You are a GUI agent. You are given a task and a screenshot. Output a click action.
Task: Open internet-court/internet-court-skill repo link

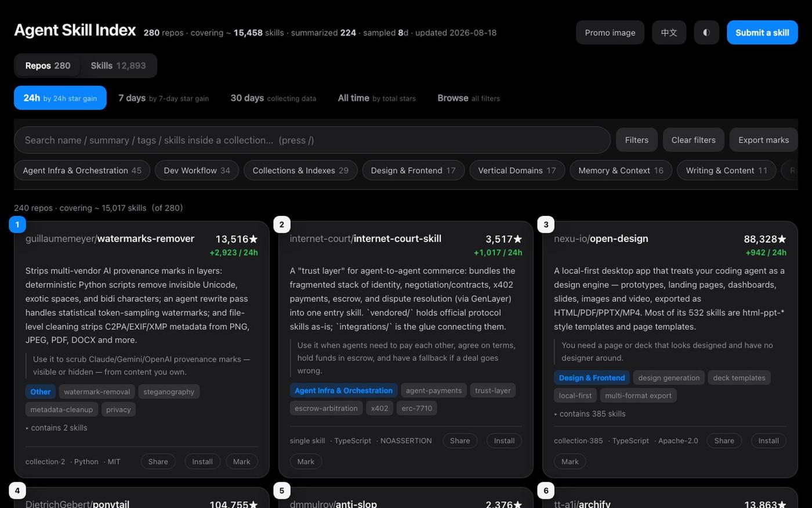pyautogui.click(x=365, y=239)
